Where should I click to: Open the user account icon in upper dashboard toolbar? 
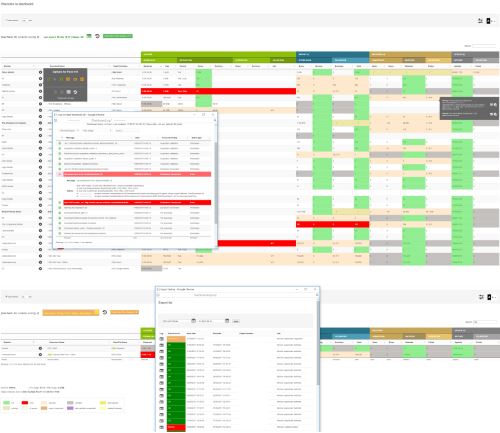tap(489, 21)
